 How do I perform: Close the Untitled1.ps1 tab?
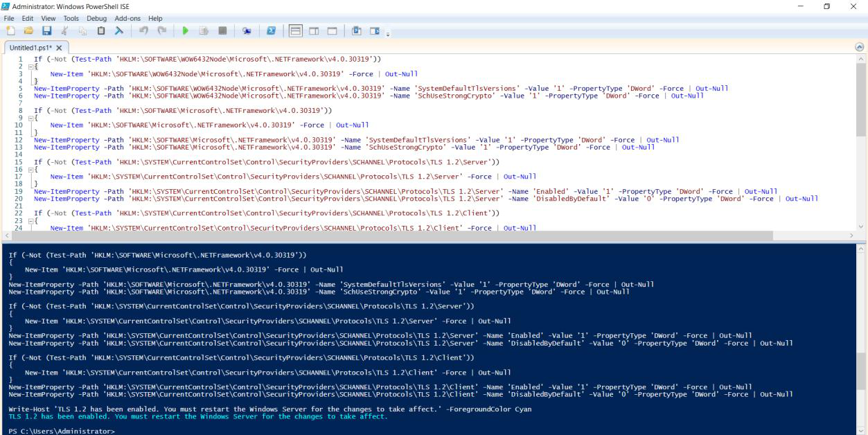coord(59,48)
